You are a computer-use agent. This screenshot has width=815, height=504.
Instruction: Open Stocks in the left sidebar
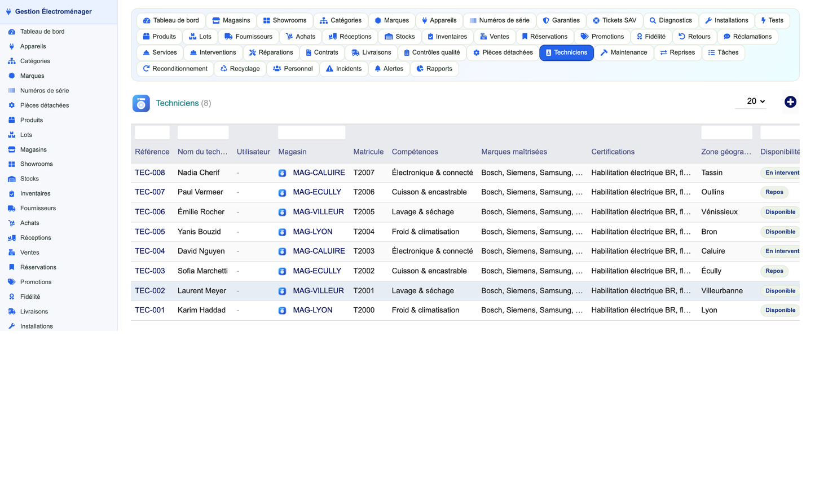point(29,179)
